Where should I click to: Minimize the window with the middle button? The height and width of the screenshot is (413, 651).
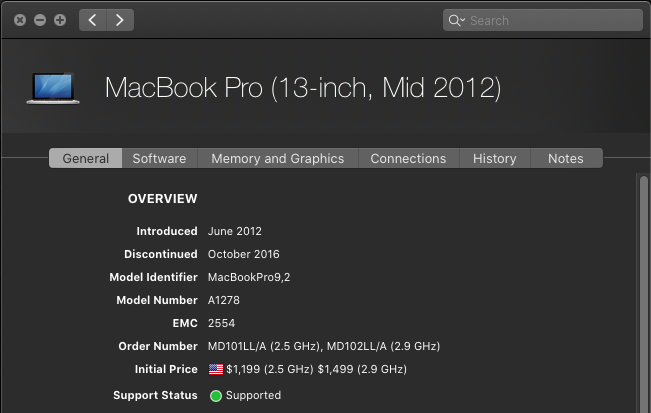click(40, 20)
